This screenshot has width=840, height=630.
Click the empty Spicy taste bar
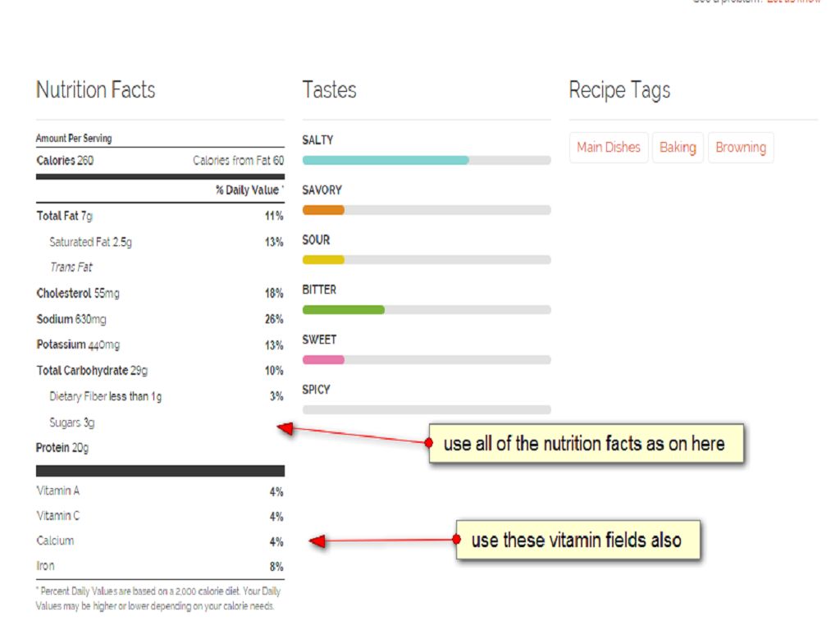click(427, 409)
